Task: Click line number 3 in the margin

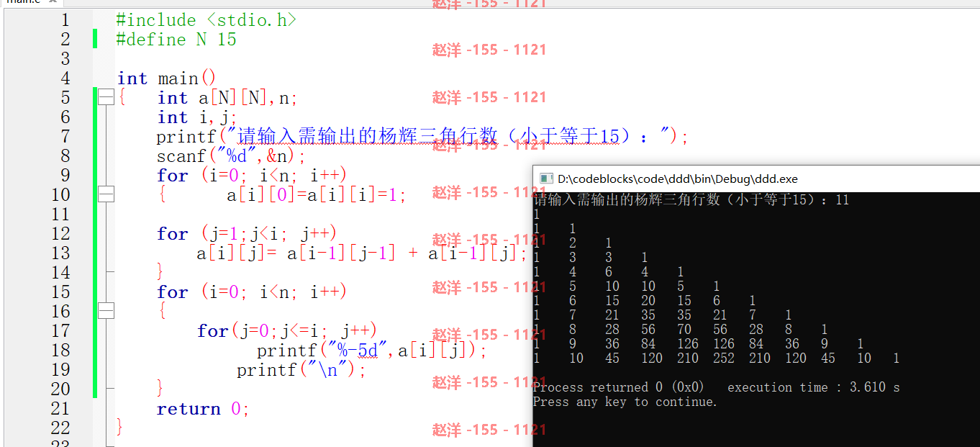Action: point(65,59)
